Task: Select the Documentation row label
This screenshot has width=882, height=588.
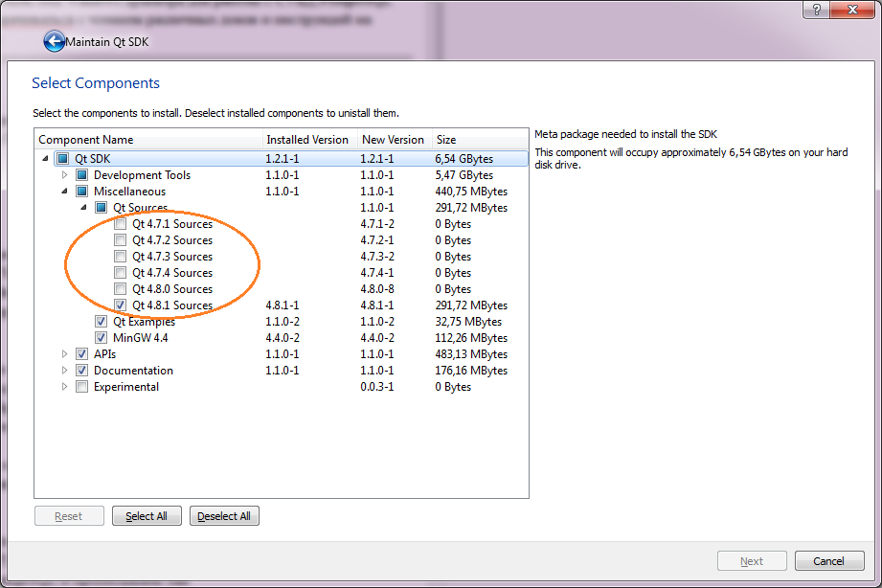Action: tap(133, 371)
